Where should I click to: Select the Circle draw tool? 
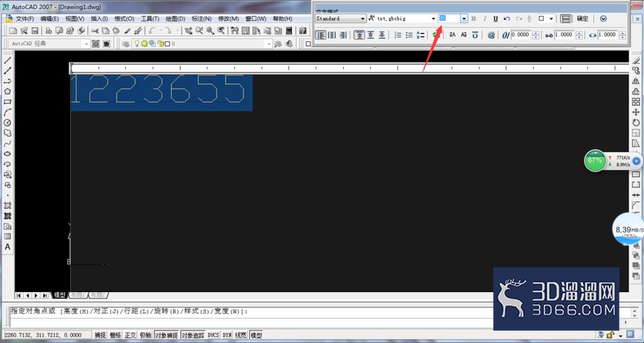click(7, 123)
